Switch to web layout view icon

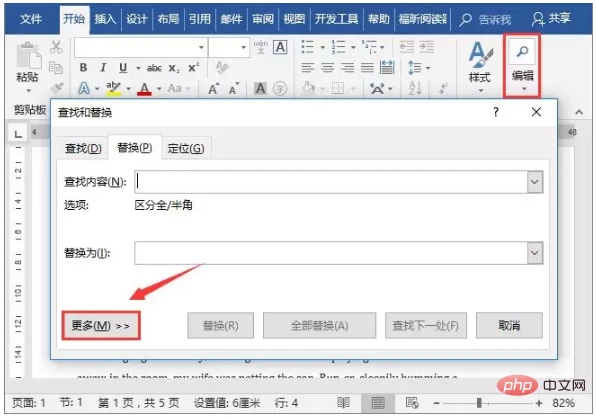coord(412,402)
